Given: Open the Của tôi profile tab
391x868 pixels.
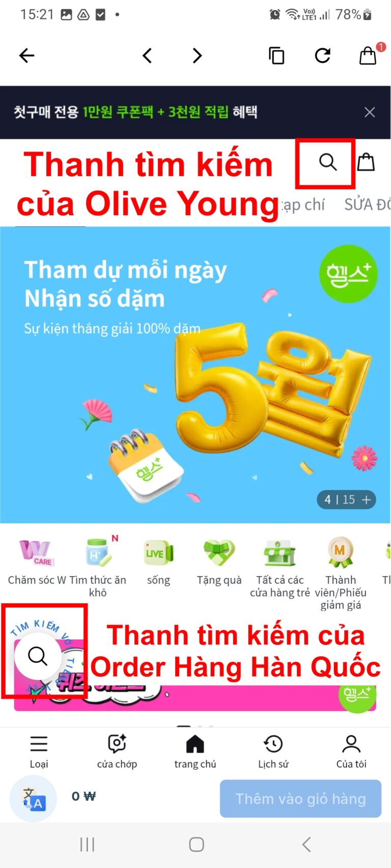Looking at the screenshot, I should [x=351, y=752].
